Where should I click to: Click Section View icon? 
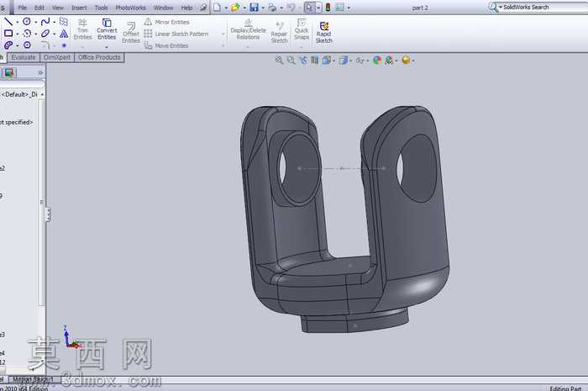click(315, 60)
